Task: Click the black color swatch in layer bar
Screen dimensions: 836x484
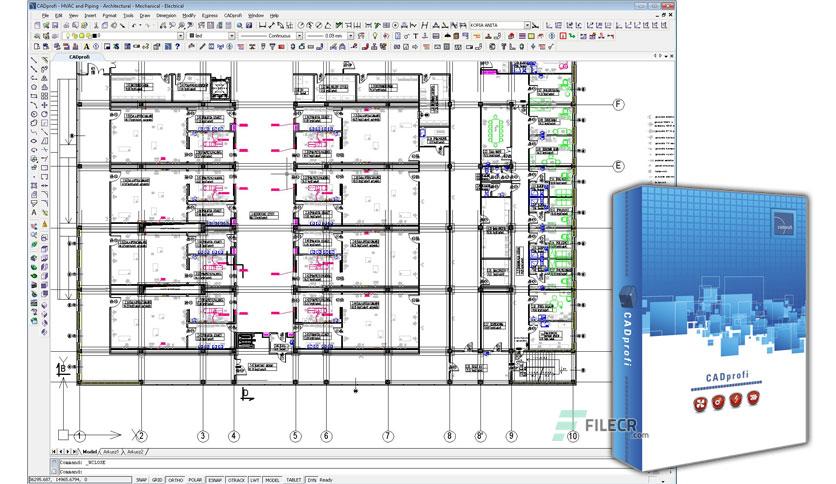Action: 94,36
